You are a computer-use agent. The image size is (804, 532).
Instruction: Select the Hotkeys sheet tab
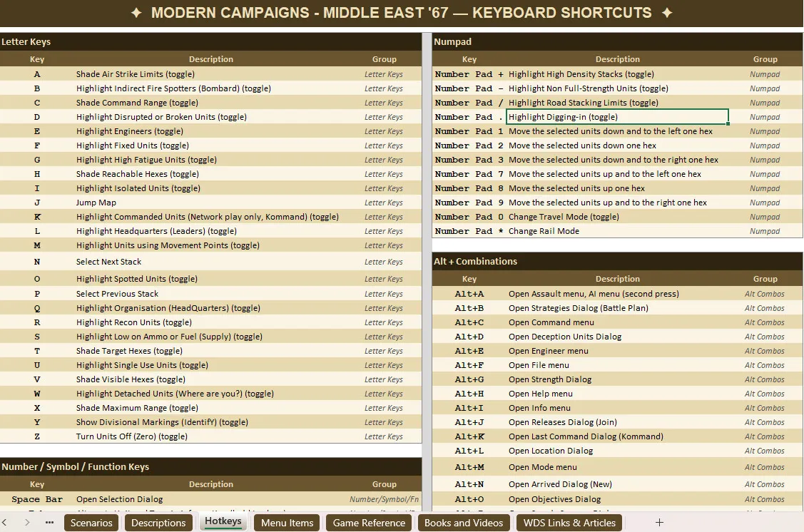[223, 521]
